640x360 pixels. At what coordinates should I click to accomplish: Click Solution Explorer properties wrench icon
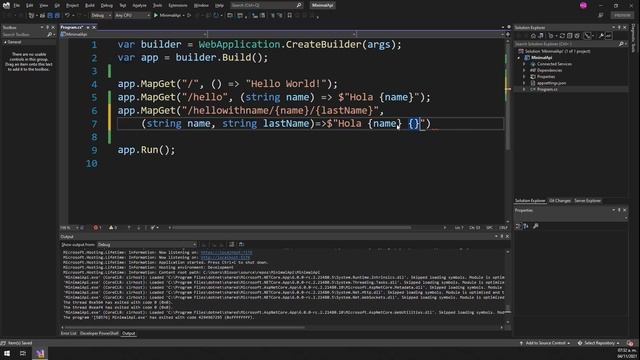[x=601, y=36]
